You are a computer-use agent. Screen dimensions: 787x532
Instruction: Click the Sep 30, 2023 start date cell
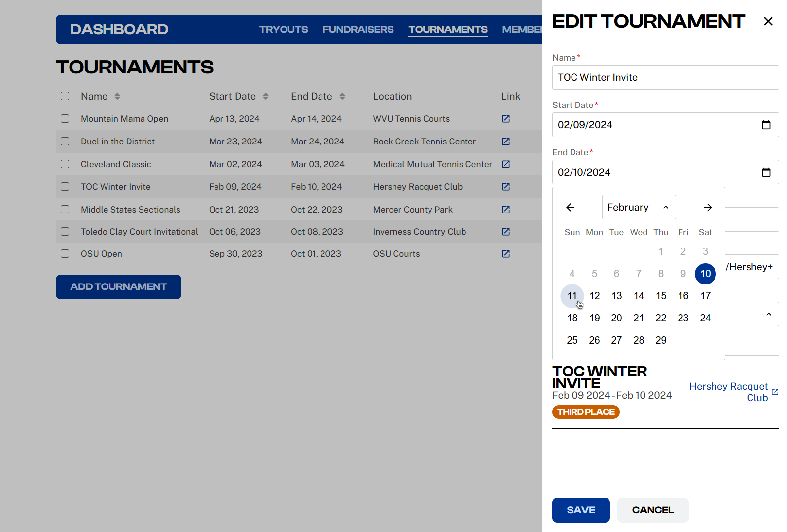[236, 254]
